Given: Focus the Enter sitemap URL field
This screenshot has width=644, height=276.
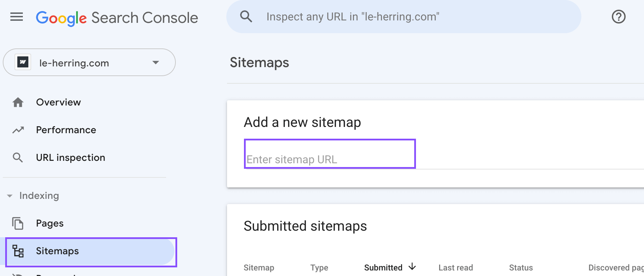Looking at the screenshot, I should pyautogui.click(x=330, y=154).
